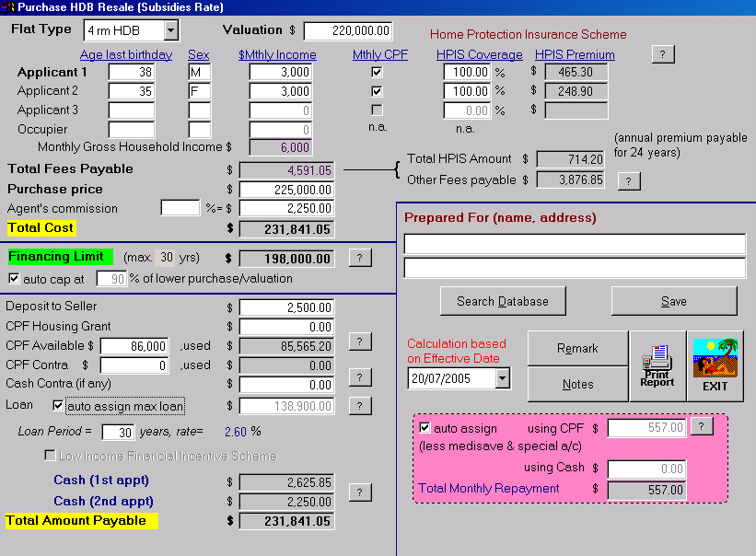Click the Deposit to Seller field
756x556 pixels.
pyautogui.click(x=286, y=307)
